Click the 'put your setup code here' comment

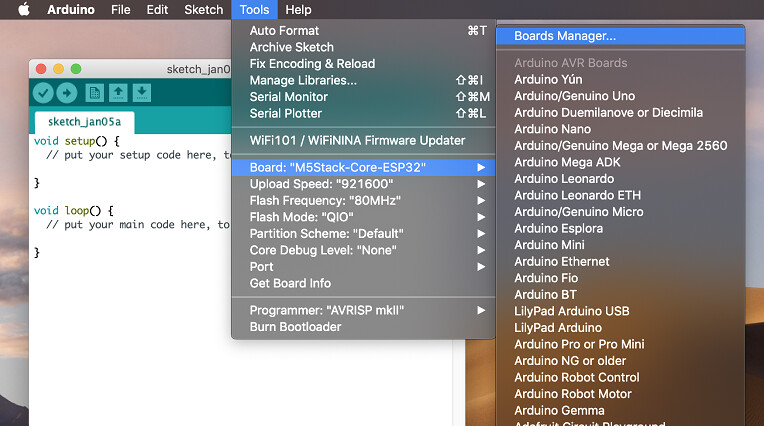(x=138, y=155)
